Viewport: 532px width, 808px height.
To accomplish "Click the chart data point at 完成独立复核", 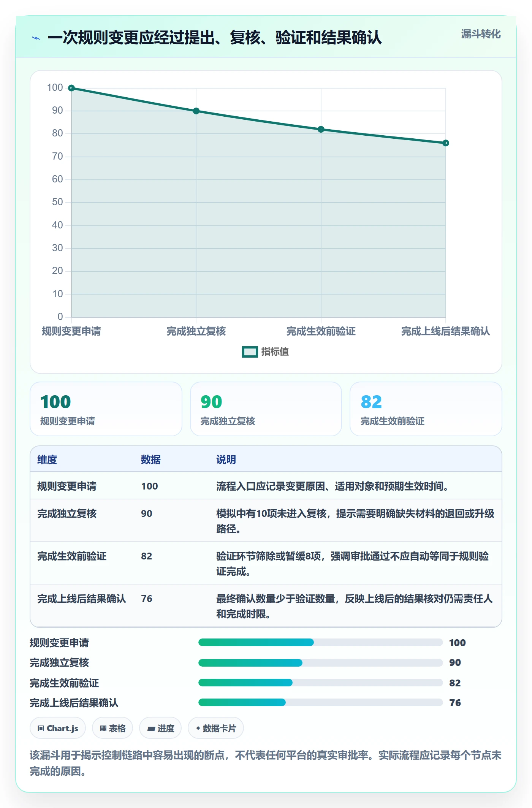I will click(x=196, y=111).
